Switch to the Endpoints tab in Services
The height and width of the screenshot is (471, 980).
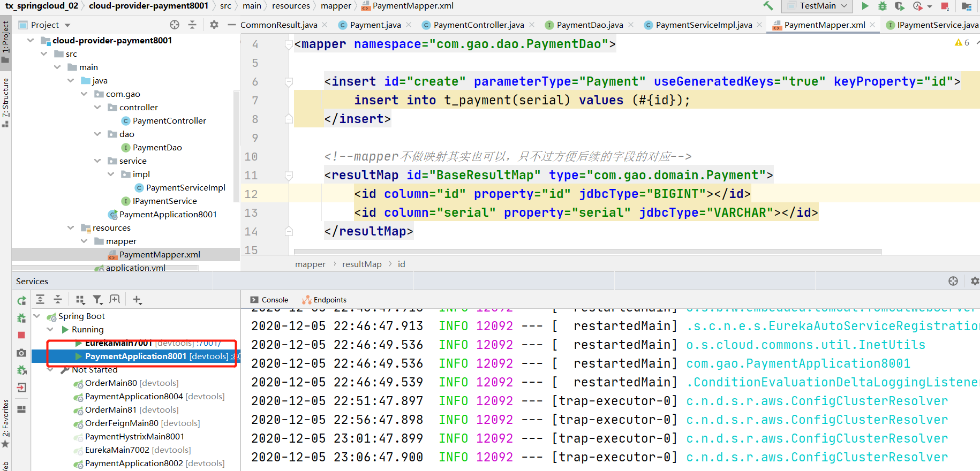coord(324,300)
